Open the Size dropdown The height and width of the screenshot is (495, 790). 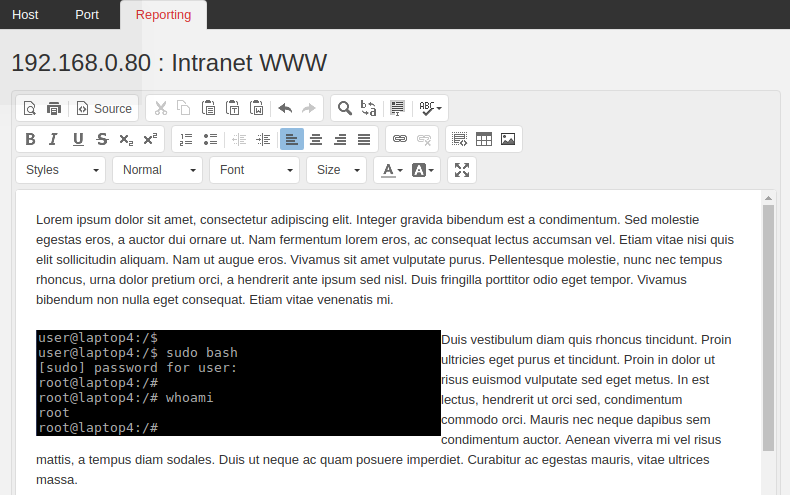(x=336, y=170)
